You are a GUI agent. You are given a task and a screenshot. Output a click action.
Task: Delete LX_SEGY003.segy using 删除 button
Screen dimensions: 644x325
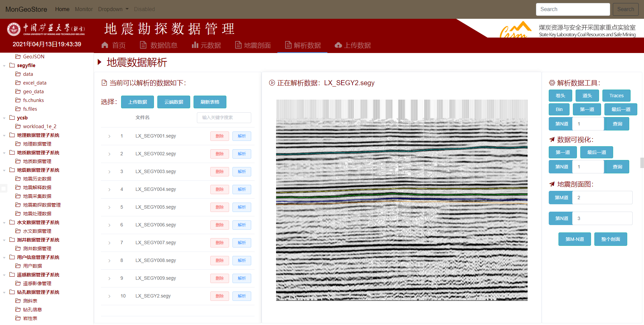coord(219,172)
